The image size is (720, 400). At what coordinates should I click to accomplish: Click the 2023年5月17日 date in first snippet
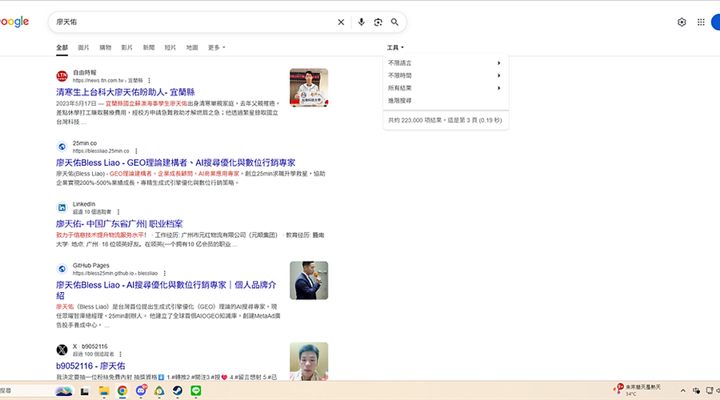[76, 103]
